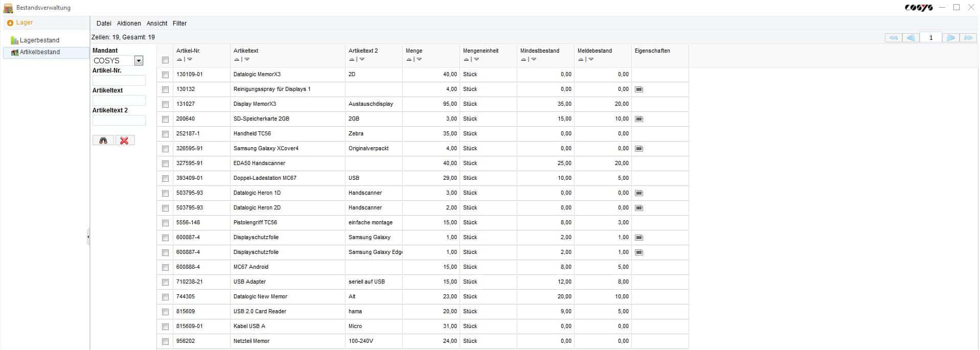This screenshot has width=980, height=350.
Task: Open properties icon for Samsung Galaxy XCover4
Action: (639, 149)
